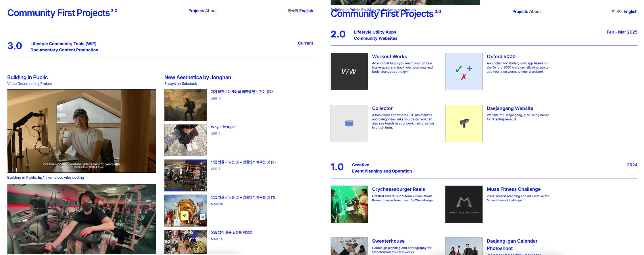Open Collector database icon tile
This screenshot has width=644, height=255.
coord(349,123)
